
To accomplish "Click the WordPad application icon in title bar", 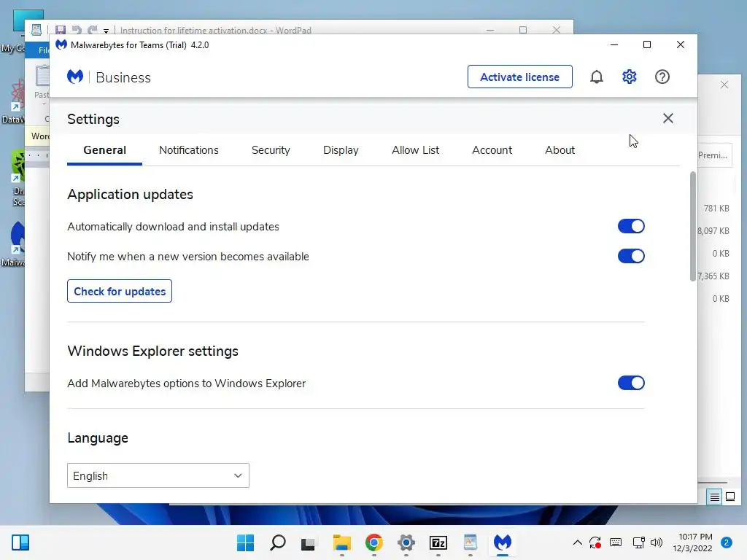I will (36, 29).
